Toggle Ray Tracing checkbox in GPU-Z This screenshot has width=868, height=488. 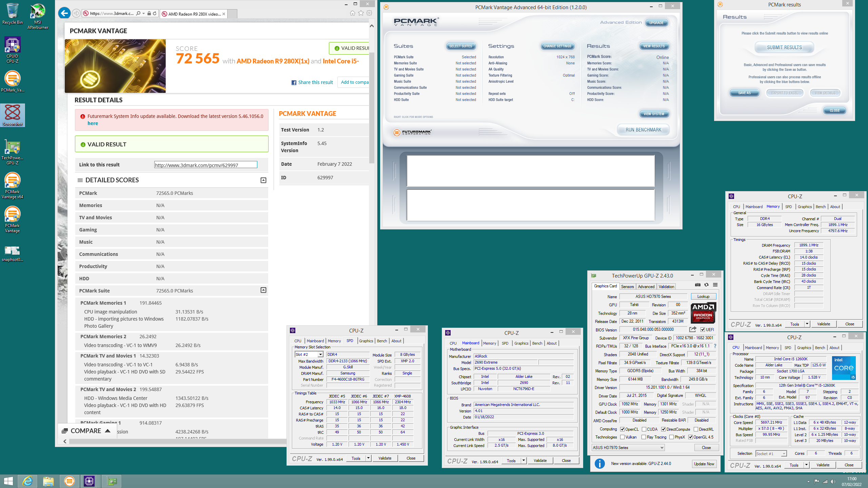(644, 437)
